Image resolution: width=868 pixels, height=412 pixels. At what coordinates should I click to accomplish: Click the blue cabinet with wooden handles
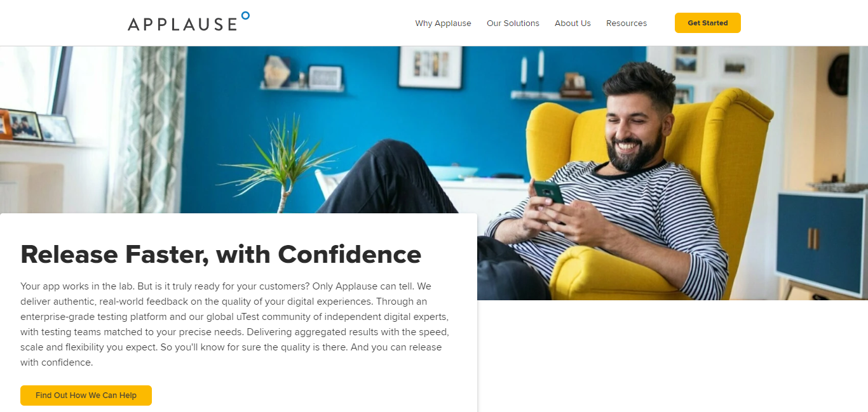822,241
